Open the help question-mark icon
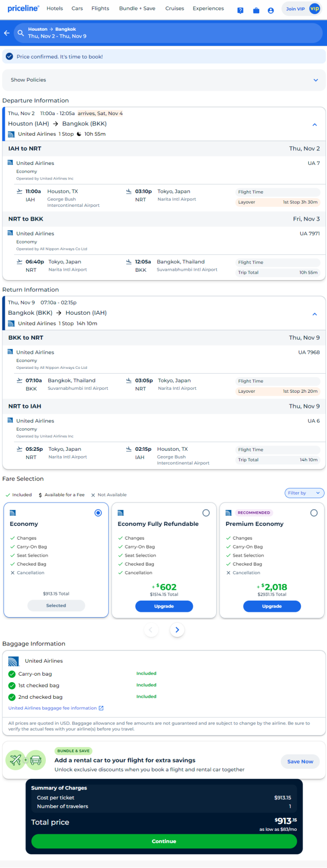The image size is (327, 868). 240,10
